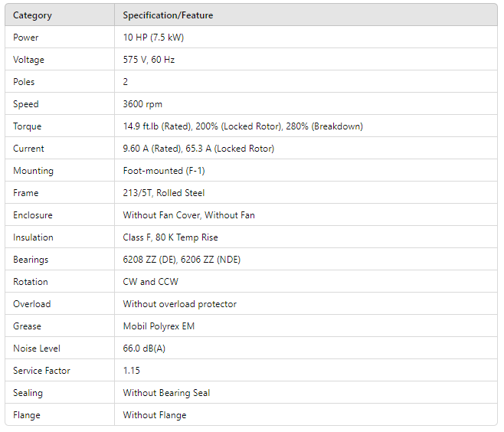
Task: Select the Mobil Polyrex EM grease cell
Action: tap(159, 326)
